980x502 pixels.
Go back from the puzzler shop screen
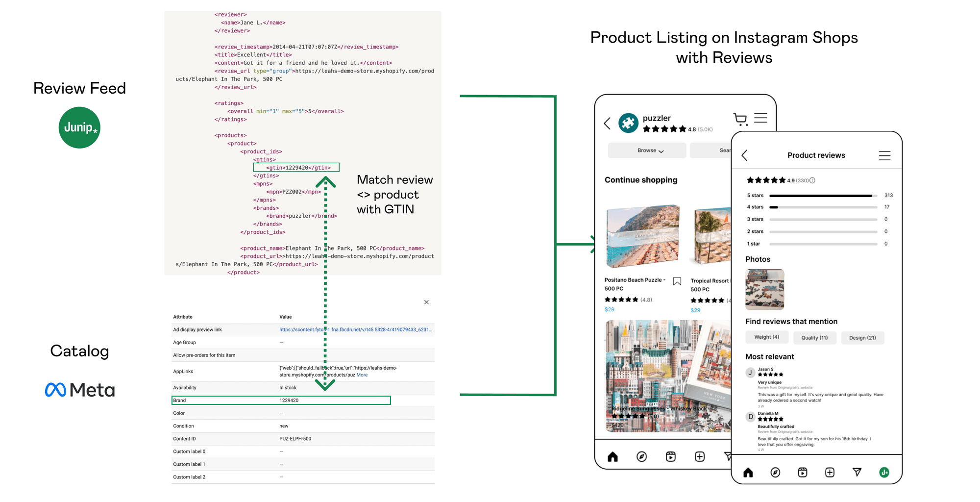[607, 123]
